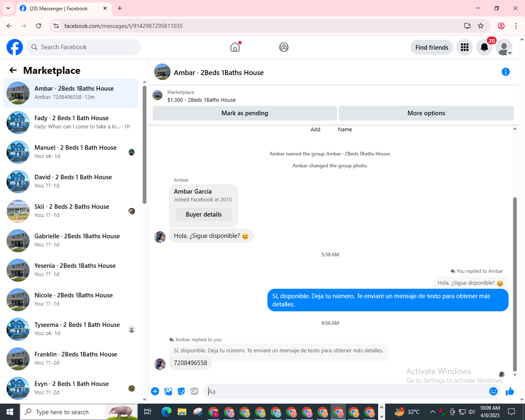
Task: Click the Hola ¿Sigue disponible? message
Action: pyautogui.click(x=211, y=236)
